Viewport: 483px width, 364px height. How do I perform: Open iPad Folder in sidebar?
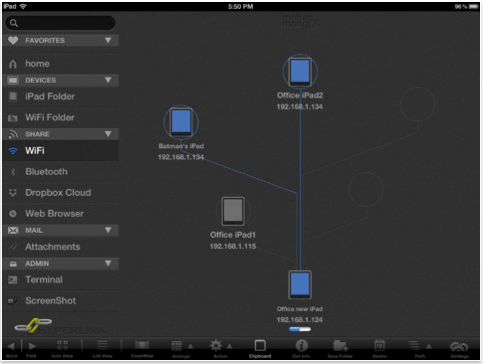point(60,97)
